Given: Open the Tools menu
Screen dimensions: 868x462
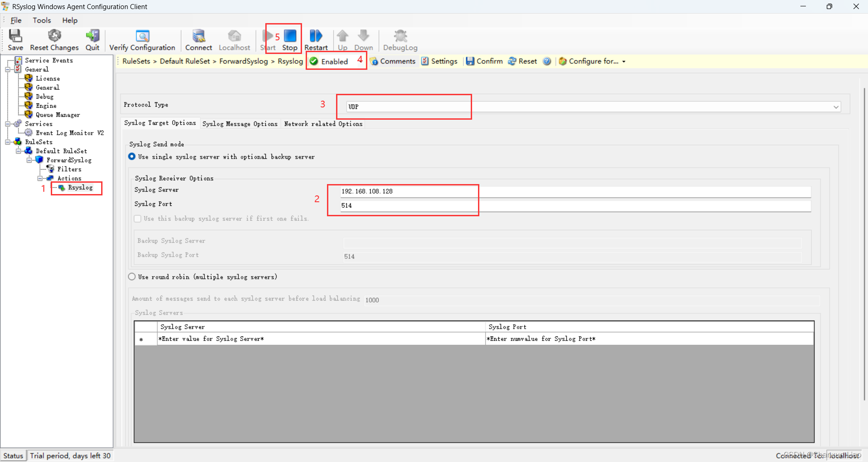Looking at the screenshot, I should [x=42, y=20].
